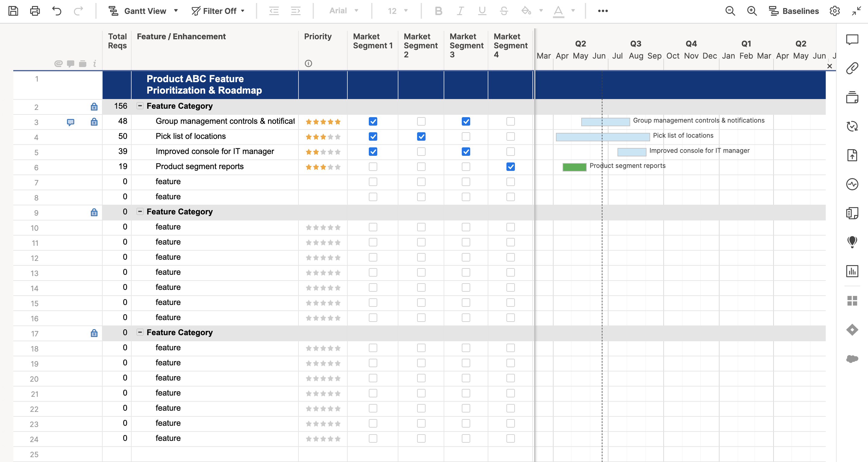This screenshot has height=462, width=868.
Task: Select the green Product segment reports bar
Action: [x=574, y=167]
